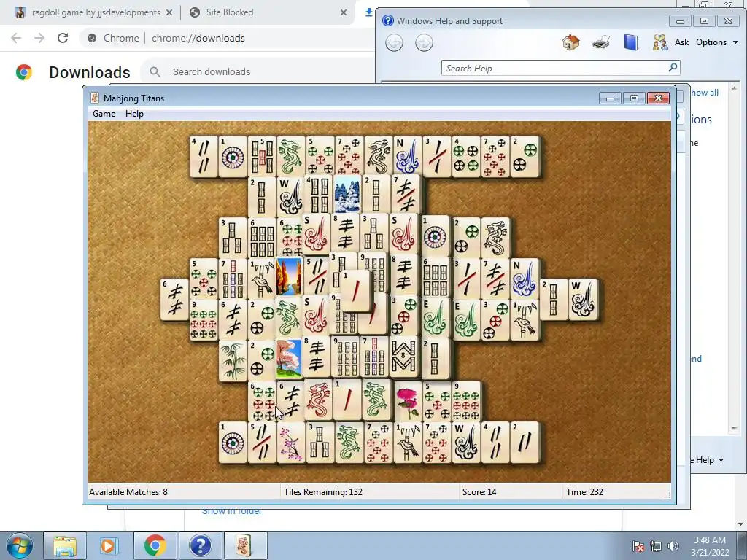Click the Mahjong Titans taskbar button

(245, 545)
